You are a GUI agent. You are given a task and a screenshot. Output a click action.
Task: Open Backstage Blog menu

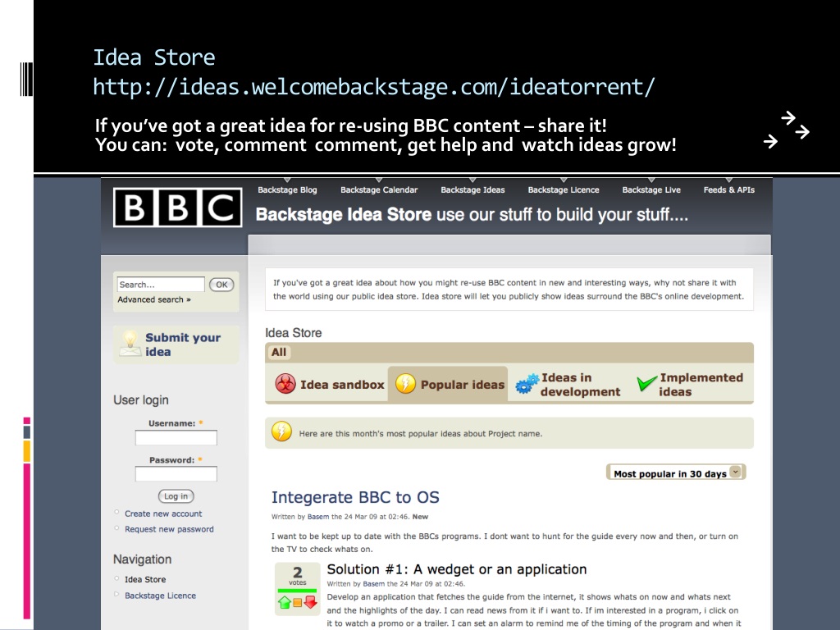click(x=287, y=189)
